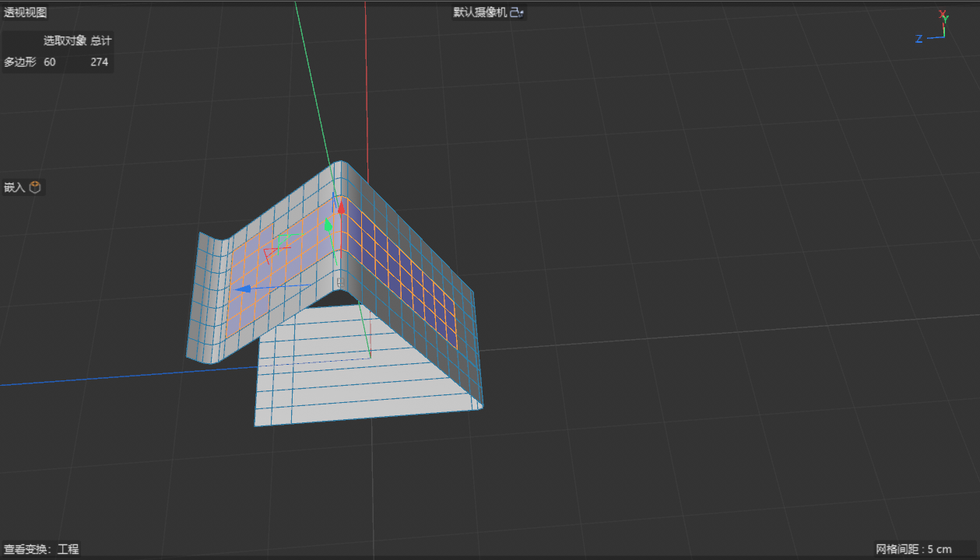This screenshot has height=560, width=980.
Task: Click the 选取对象 column header
Action: point(65,40)
